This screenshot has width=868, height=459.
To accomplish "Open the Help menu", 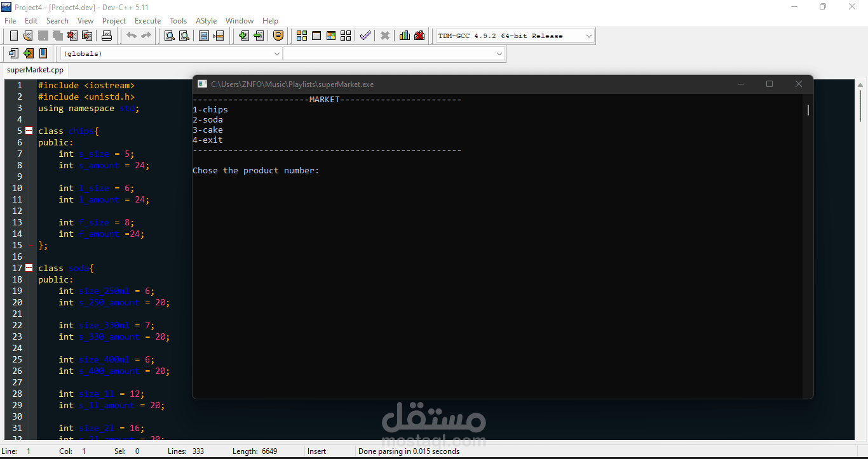I will [x=271, y=21].
